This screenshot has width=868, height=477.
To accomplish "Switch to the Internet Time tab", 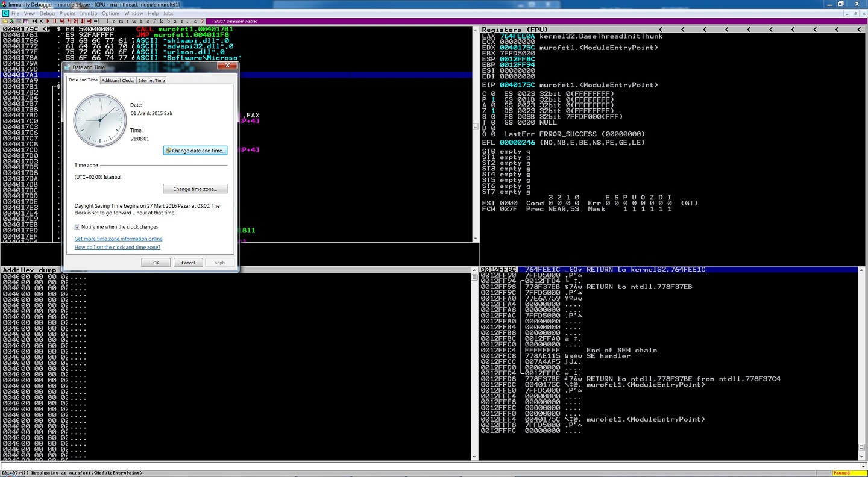I will tap(151, 80).
